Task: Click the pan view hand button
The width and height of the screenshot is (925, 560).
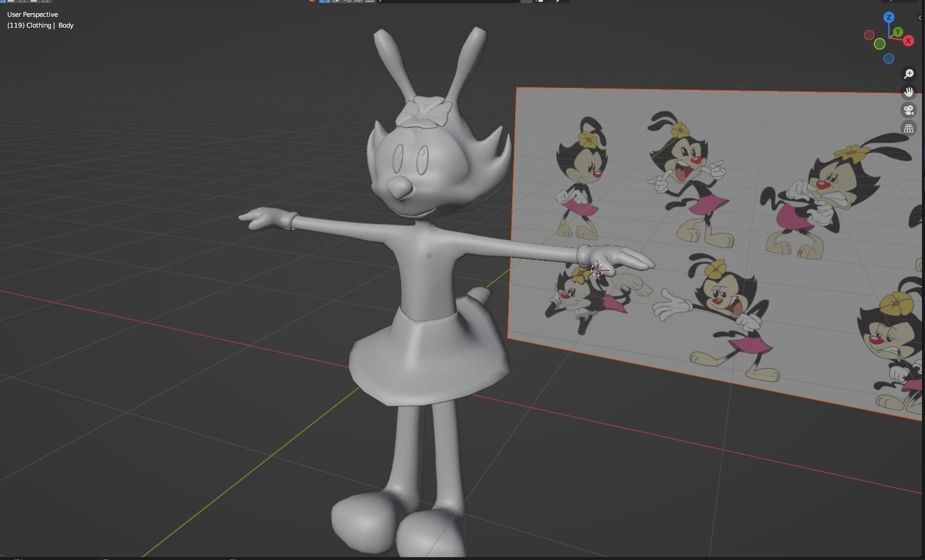Action: (909, 92)
